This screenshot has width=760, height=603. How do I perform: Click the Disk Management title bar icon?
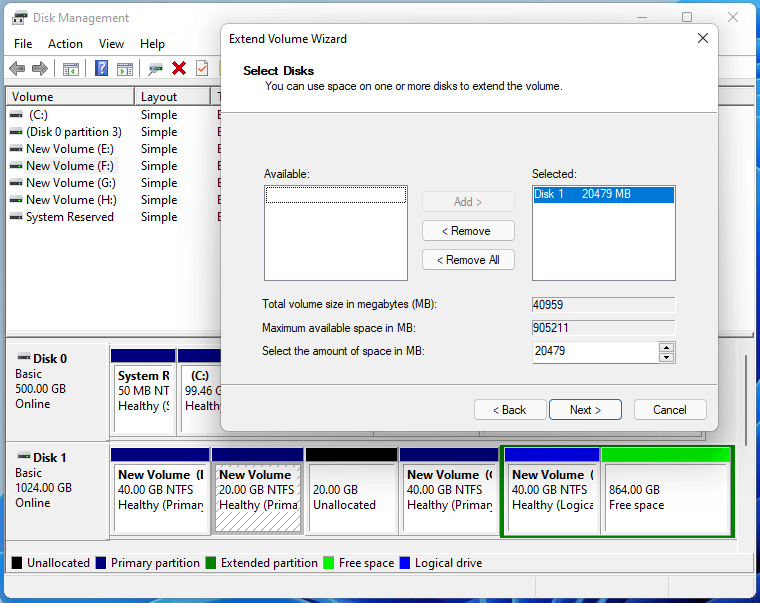[x=20, y=18]
